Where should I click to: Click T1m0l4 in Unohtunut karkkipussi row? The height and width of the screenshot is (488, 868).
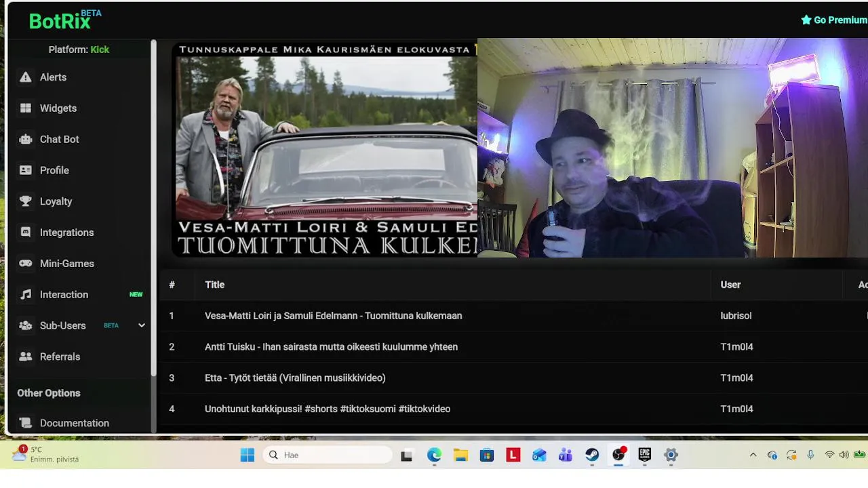click(736, 409)
